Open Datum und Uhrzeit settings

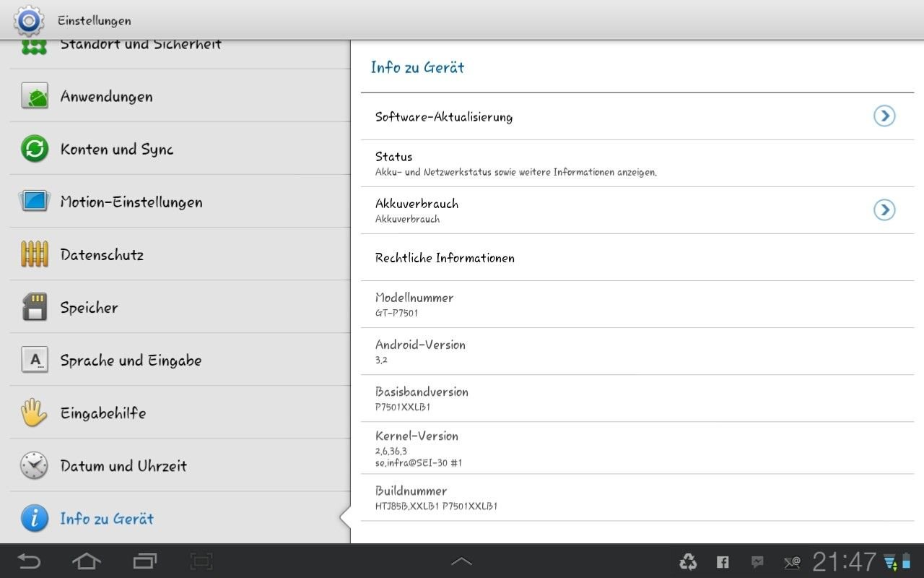point(180,465)
